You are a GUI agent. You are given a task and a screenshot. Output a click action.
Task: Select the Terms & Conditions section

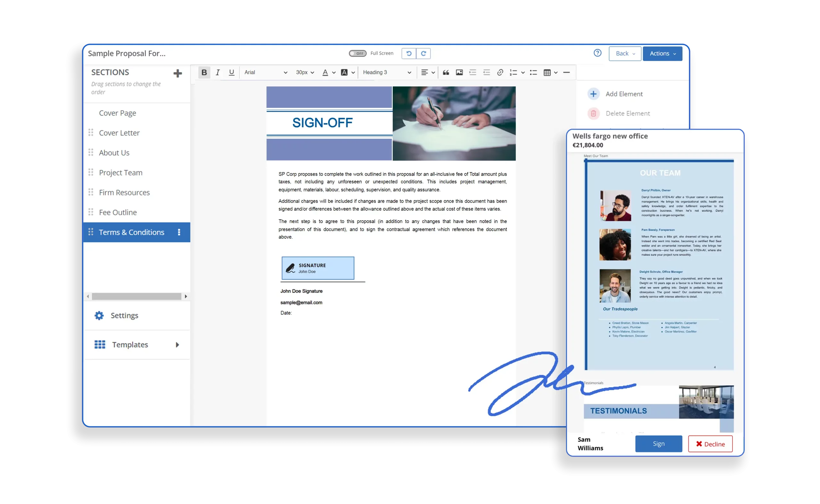click(132, 232)
